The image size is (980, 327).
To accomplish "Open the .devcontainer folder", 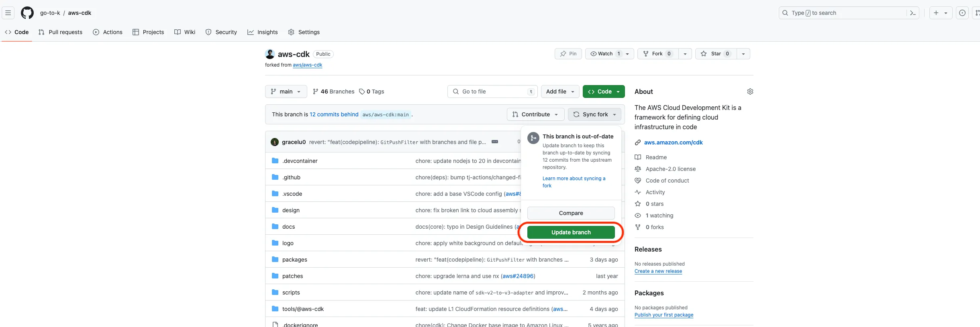I will tap(300, 161).
